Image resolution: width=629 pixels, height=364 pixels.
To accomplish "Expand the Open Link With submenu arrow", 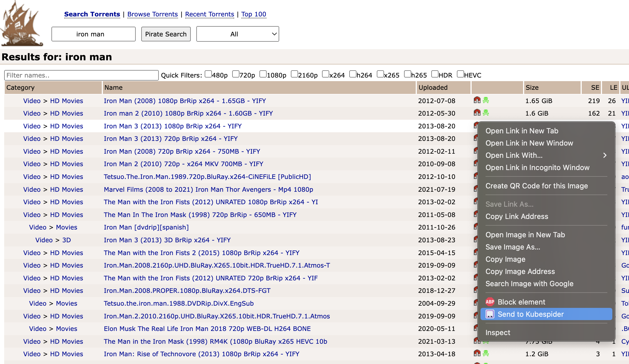I will [x=605, y=155].
